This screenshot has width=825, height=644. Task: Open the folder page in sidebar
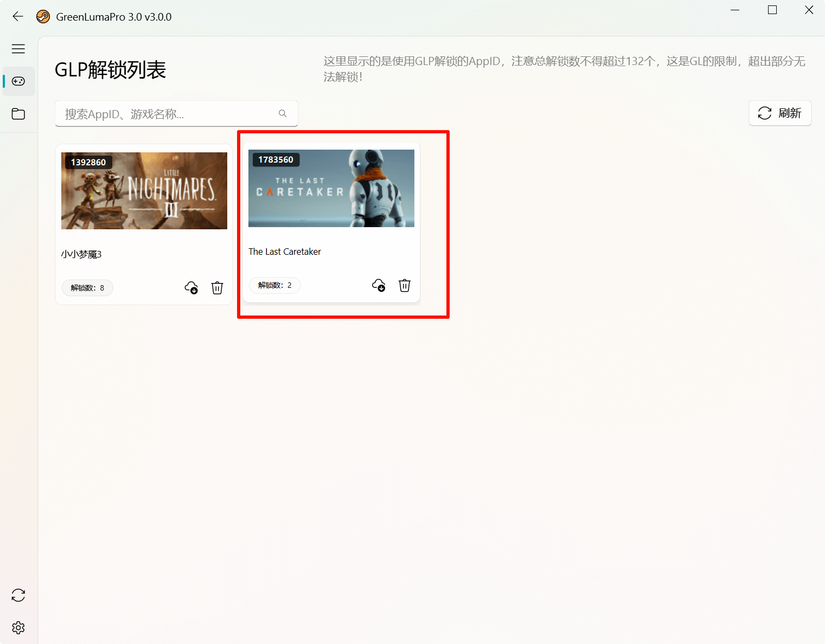click(x=18, y=114)
